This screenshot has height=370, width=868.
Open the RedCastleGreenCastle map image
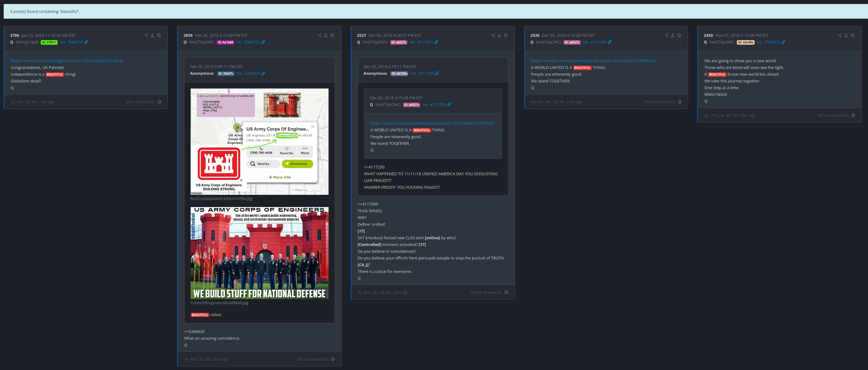[x=260, y=142]
